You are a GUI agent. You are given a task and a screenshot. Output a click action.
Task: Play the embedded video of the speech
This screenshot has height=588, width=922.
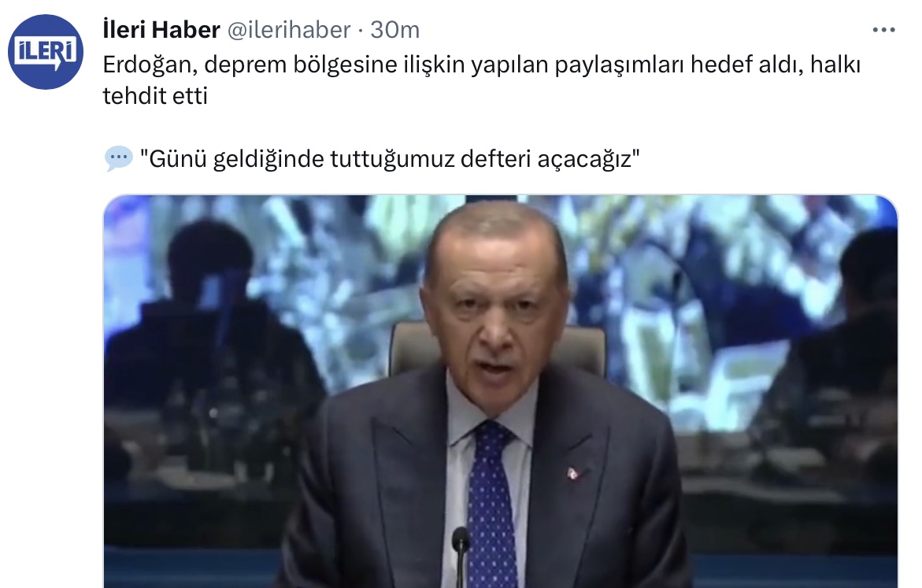pos(501,391)
